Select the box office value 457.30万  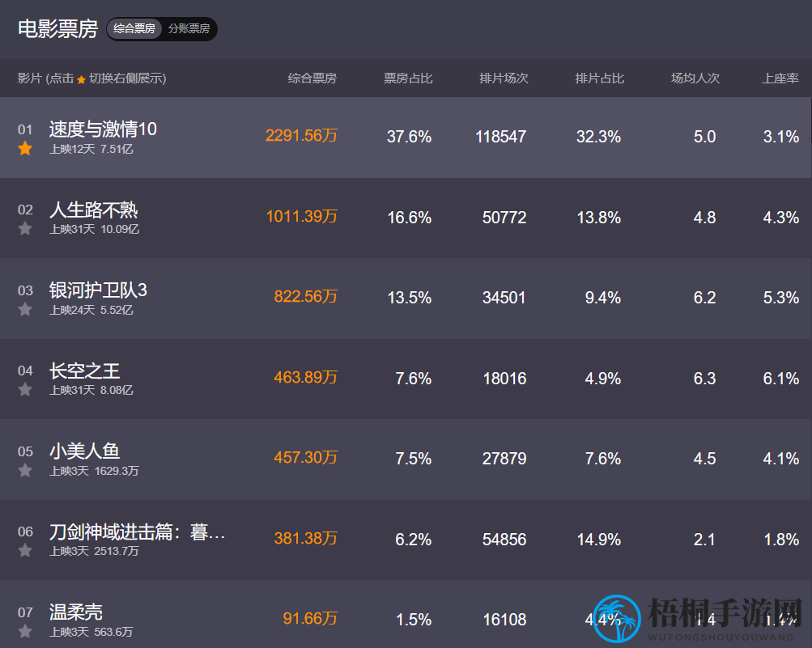coord(305,458)
